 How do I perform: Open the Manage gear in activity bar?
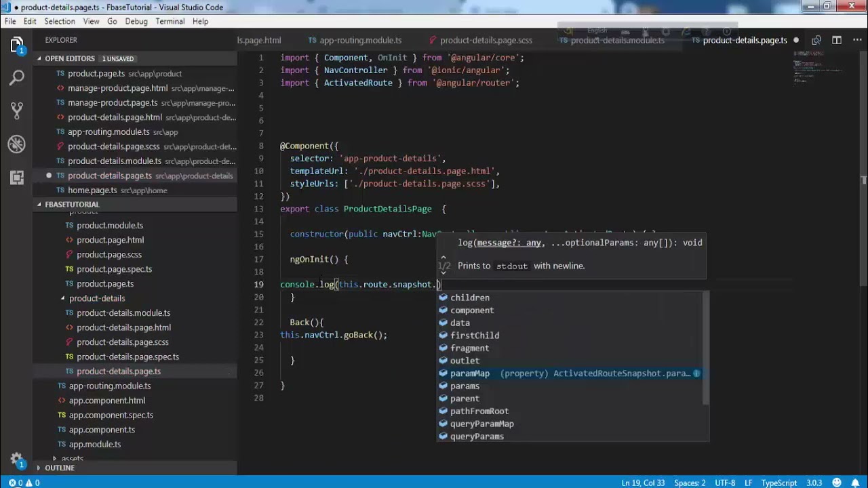pos(17,459)
